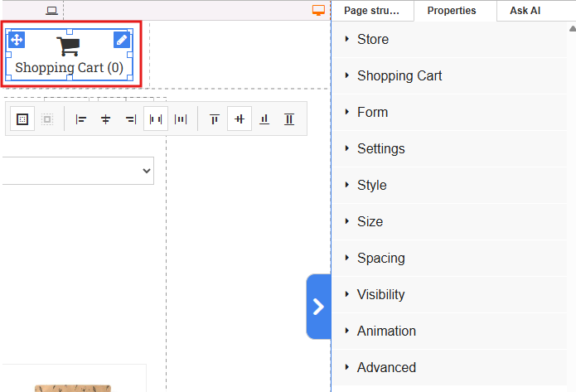This screenshot has width=576, height=392.
Task: Switch to the Page structure tab
Action: (371, 11)
